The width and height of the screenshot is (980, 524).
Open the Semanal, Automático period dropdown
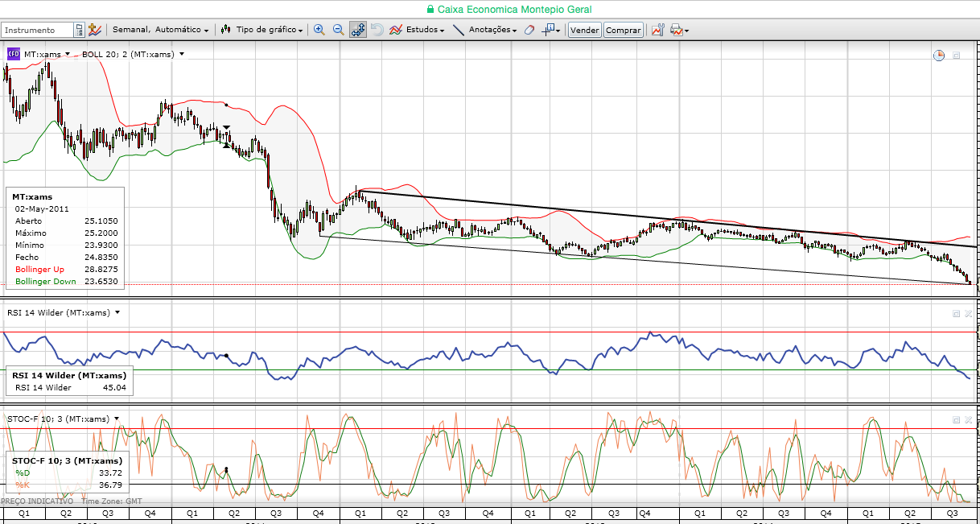[160, 30]
